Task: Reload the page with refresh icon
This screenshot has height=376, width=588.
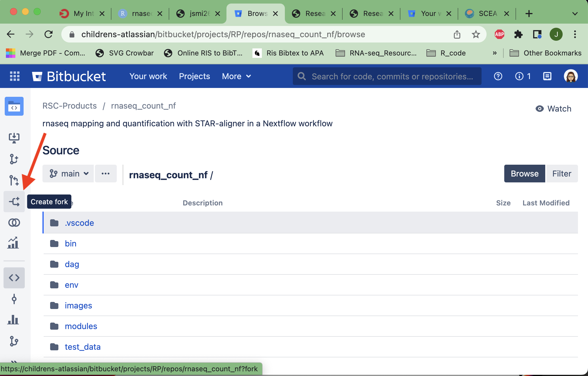Action: pyautogui.click(x=49, y=34)
